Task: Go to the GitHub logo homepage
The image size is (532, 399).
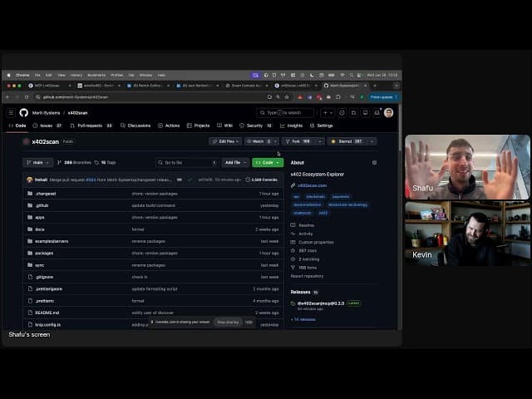Action: point(24,113)
